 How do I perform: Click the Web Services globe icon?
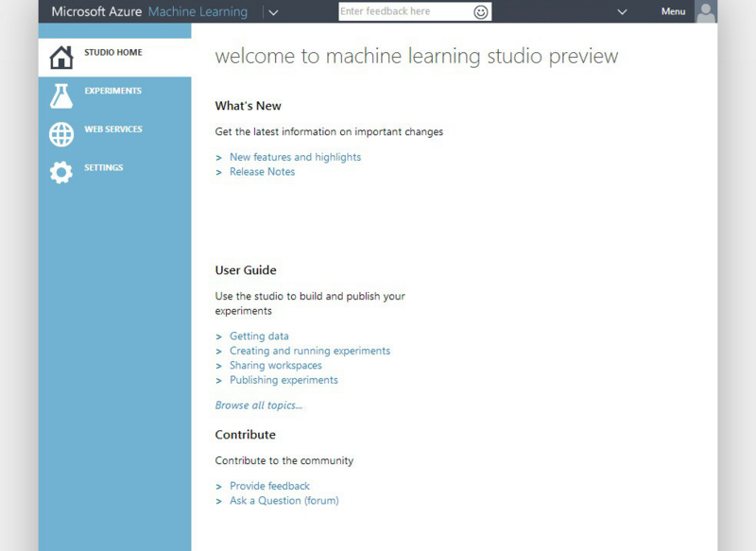tap(61, 134)
